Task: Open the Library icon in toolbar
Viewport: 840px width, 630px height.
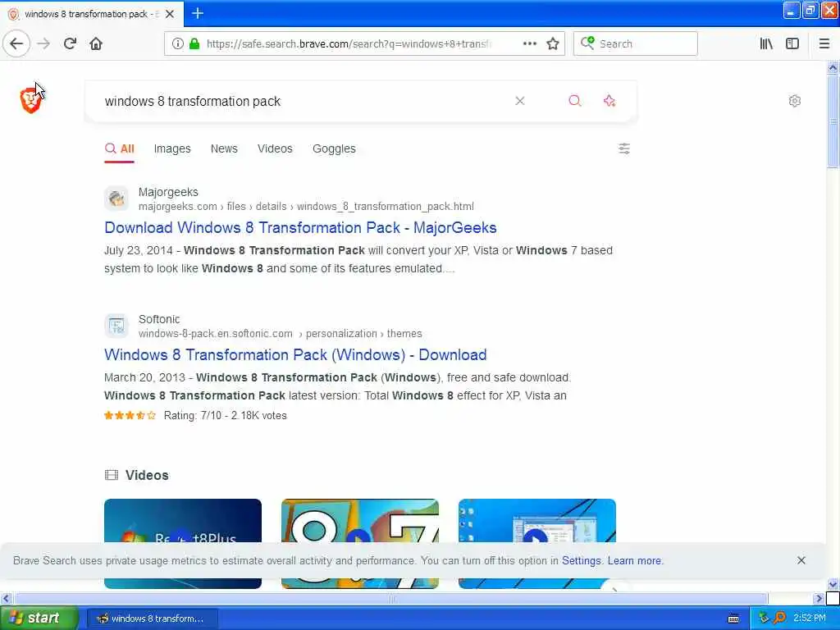Action: (x=766, y=43)
